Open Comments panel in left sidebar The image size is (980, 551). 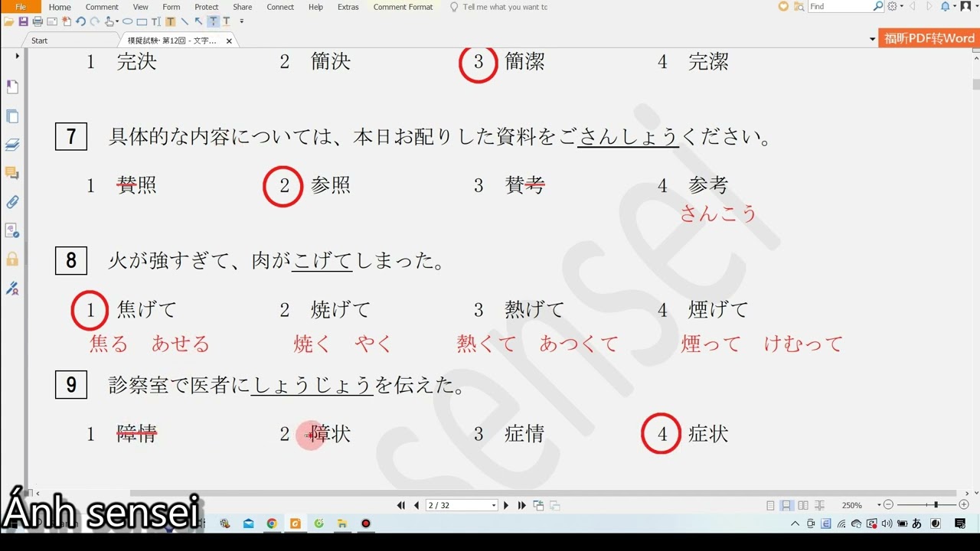point(12,174)
